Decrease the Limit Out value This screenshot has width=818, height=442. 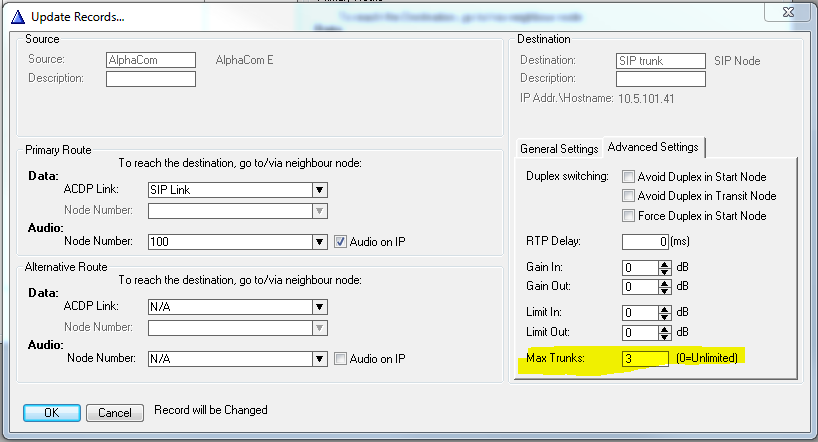tap(664, 336)
